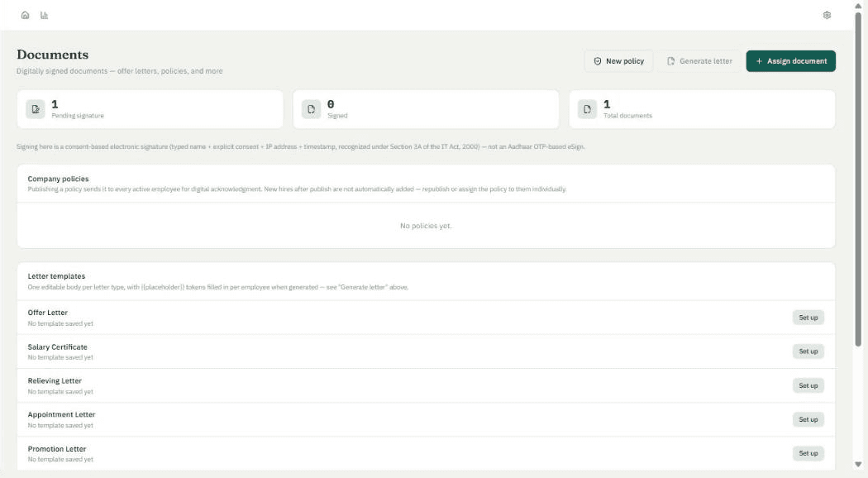This screenshot has width=868, height=478.
Task: Click the 'Digitally signed documents' subtitle
Action: [x=120, y=71]
